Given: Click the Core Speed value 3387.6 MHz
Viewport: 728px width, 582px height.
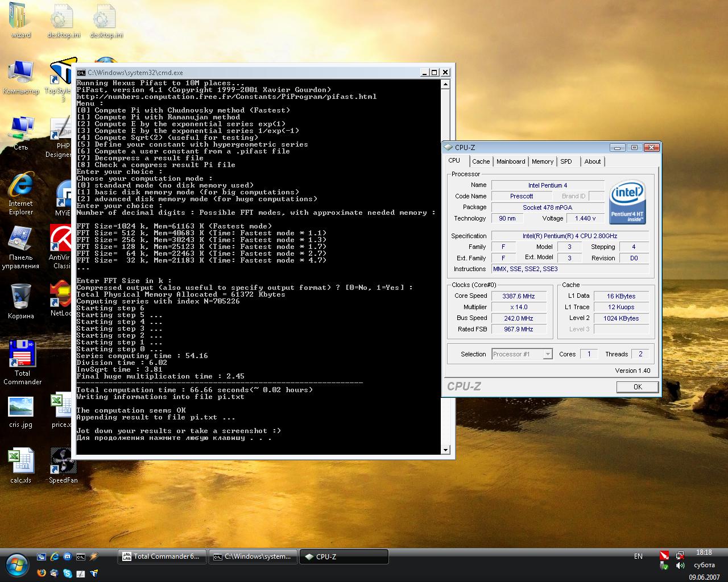Looking at the screenshot, I should click(x=518, y=296).
